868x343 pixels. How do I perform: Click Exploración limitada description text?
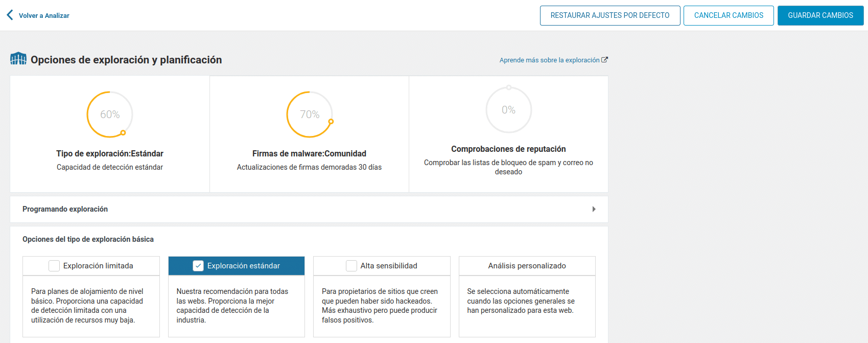point(87,306)
